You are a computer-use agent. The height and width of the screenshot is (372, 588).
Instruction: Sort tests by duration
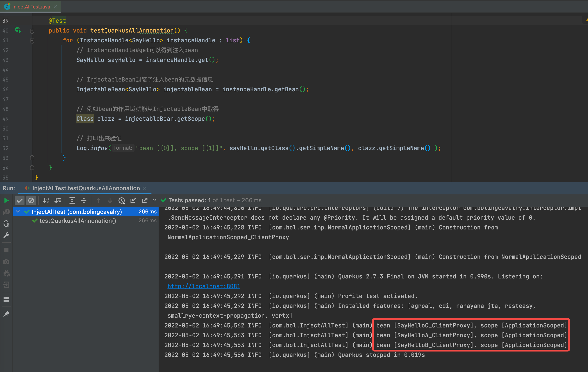click(x=58, y=200)
